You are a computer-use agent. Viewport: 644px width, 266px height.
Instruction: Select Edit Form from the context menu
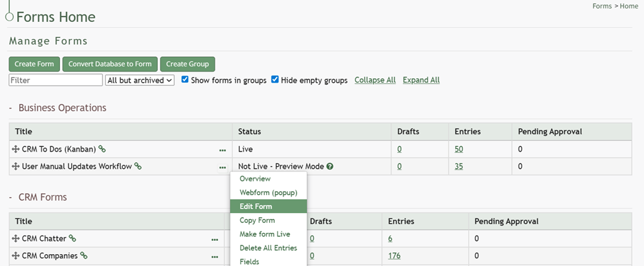(256, 206)
